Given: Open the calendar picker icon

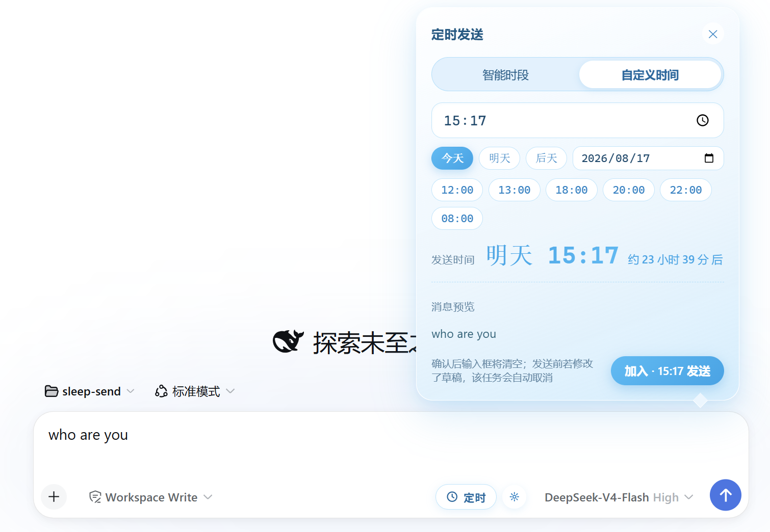Looking at the screenshot, I should pos(709,158).
